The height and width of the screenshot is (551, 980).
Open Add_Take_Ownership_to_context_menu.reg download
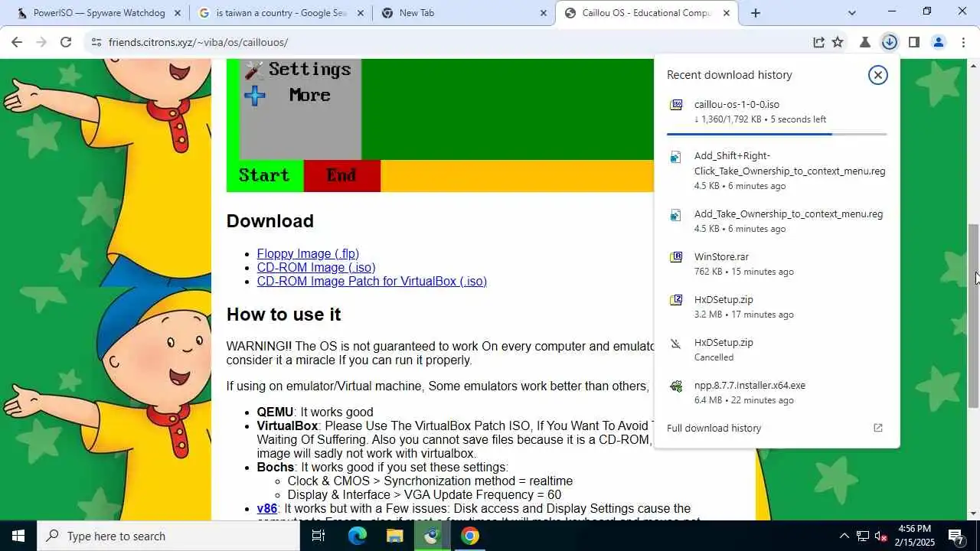(776, 221)
